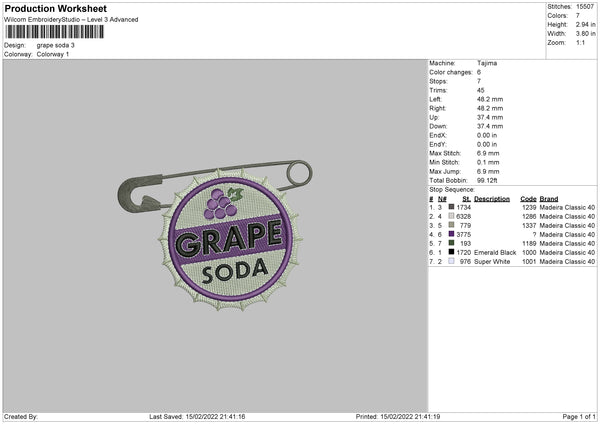
Task: Click the Left value 48.2 mm
Action: point(490,99)
